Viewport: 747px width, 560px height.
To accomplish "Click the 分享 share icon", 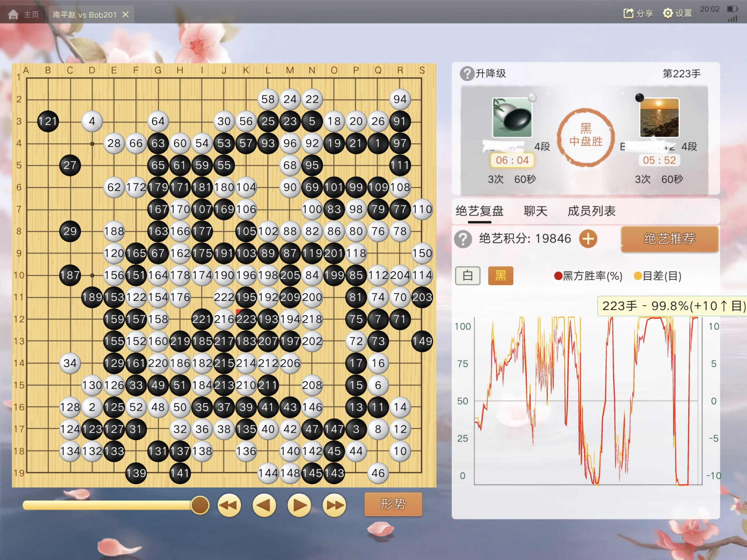I will (638, 13).
